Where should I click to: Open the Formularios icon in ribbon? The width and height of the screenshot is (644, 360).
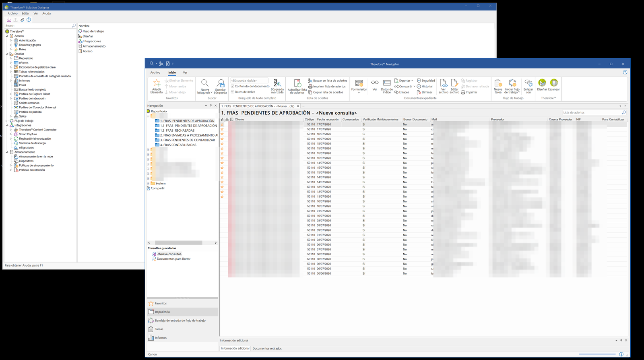coord(359,83)
